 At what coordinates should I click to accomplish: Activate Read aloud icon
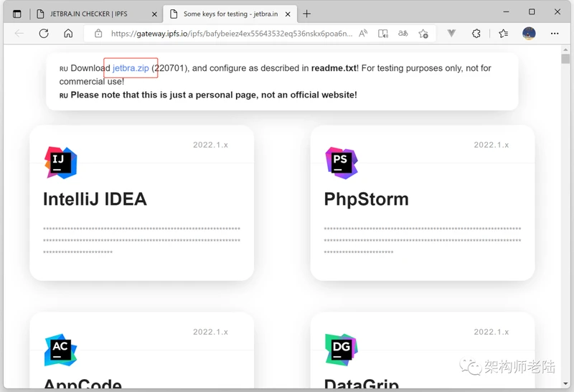(x=363, y=34)
